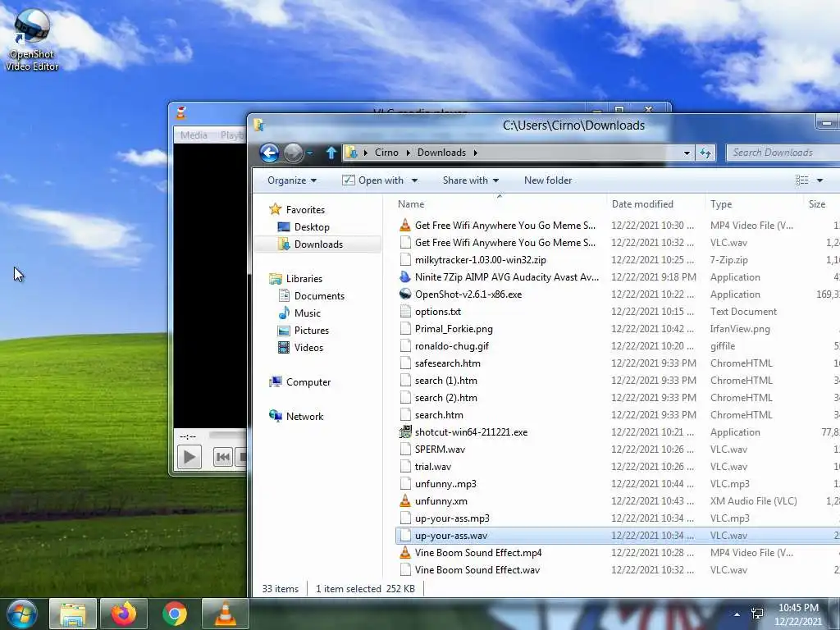840x630 pixels.
Task: Expand the arrow between Cirno and Downloads
Action: (x=408, y=153)
